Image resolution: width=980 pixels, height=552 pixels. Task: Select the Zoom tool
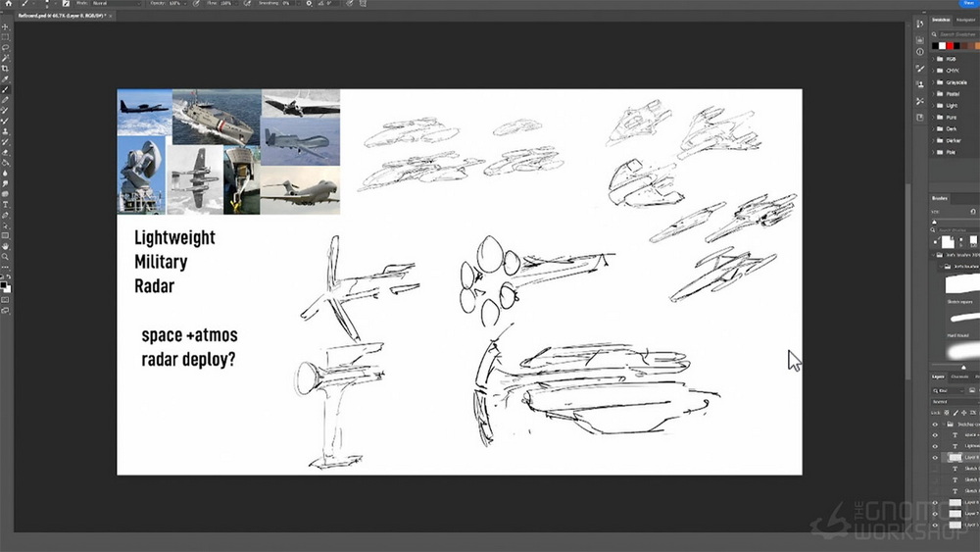pyautogui.click(x=5, y=256)
